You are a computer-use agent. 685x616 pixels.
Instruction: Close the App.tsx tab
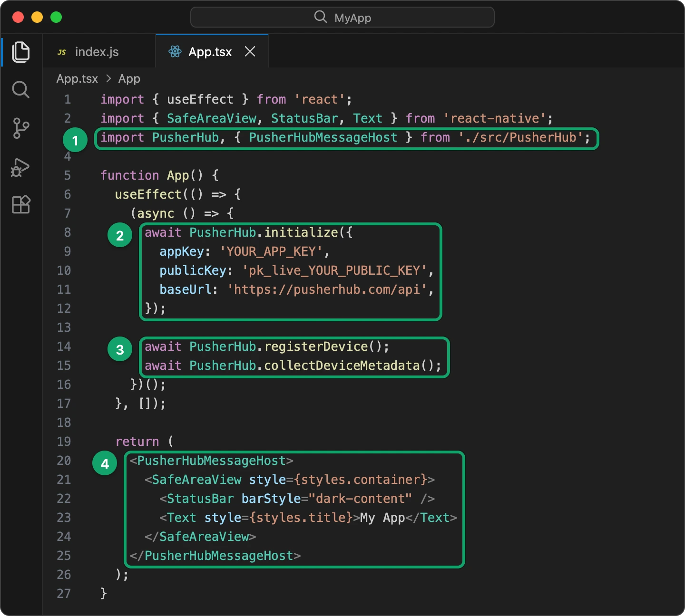click(250, 51)
